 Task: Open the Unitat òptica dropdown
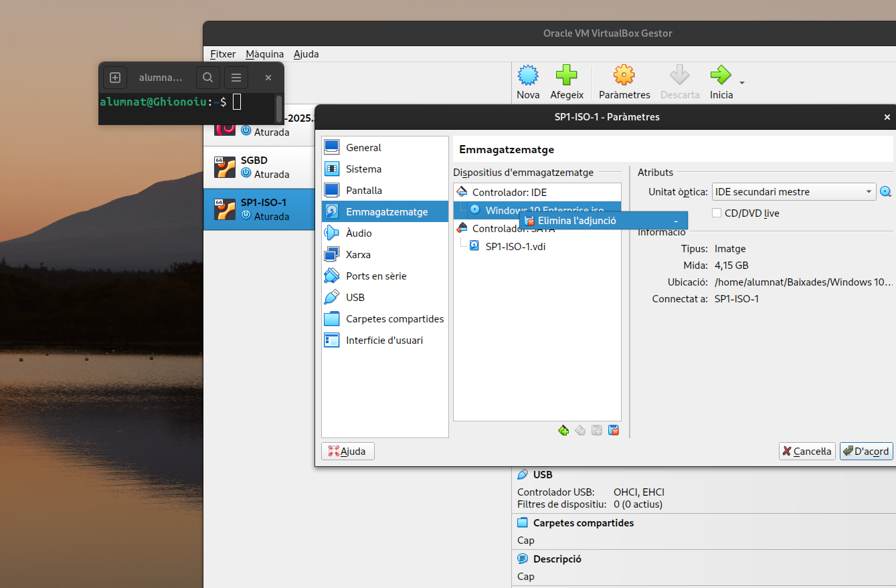794,192
